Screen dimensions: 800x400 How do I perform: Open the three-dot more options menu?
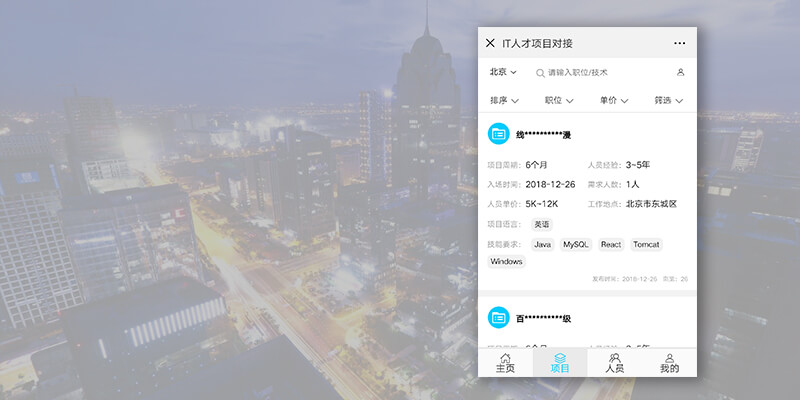click(680, 43)
